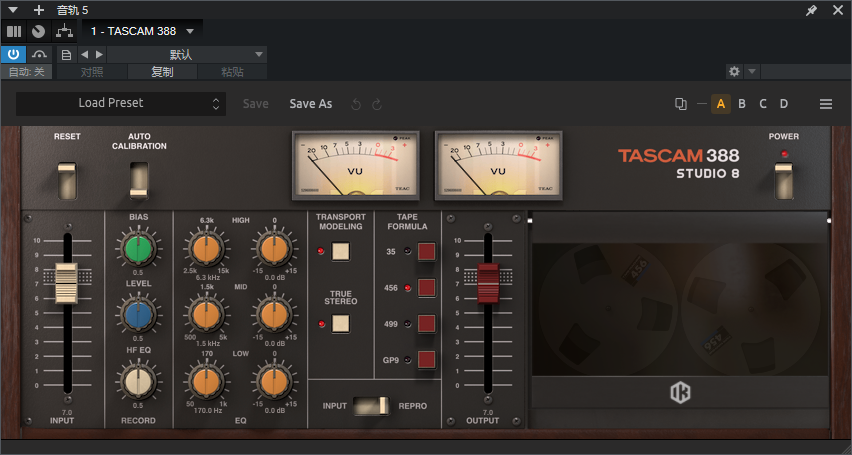Open the routing tree icon

[x=64, y=32]
